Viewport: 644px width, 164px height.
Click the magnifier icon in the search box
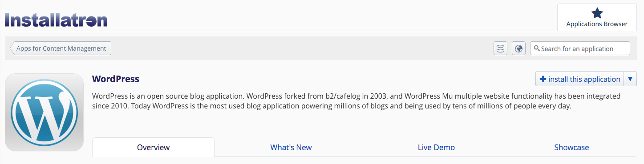click(537, 48)
